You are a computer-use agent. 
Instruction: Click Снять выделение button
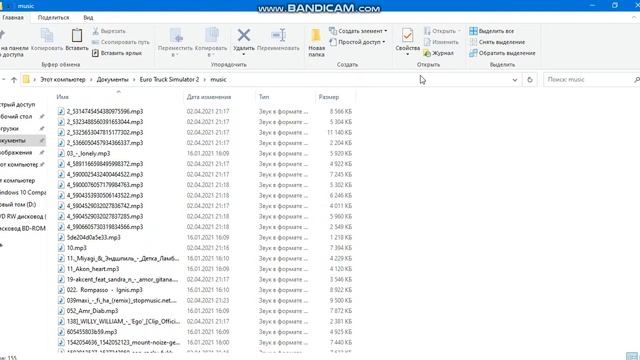(x=497, y=42)
